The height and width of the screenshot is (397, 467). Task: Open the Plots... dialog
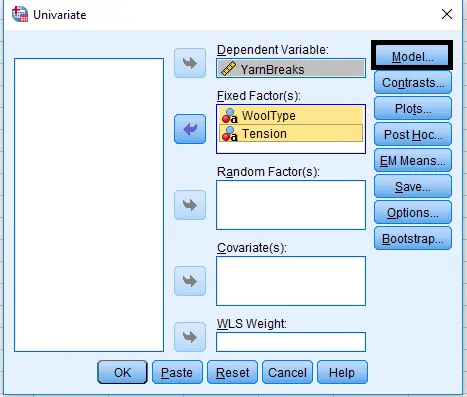coord(413,108)
